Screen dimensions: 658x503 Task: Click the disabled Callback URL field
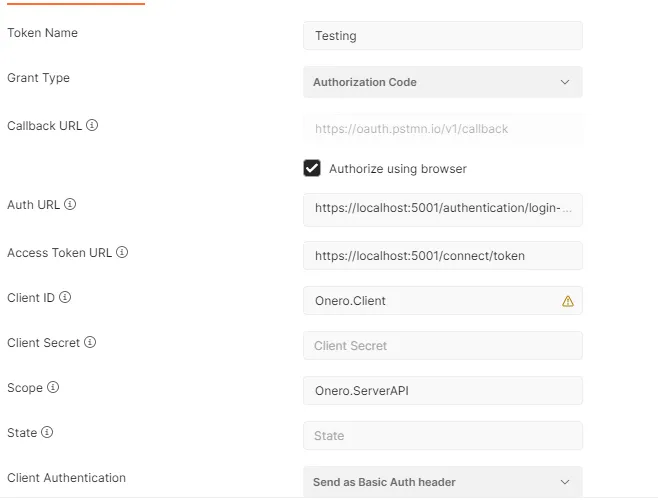tap(442, 129)
